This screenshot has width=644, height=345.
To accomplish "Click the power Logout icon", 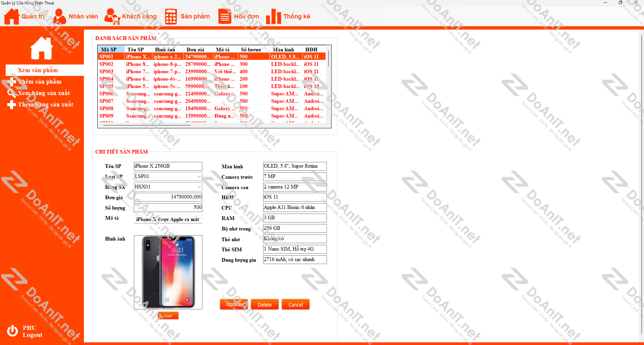I will [12, 331].
